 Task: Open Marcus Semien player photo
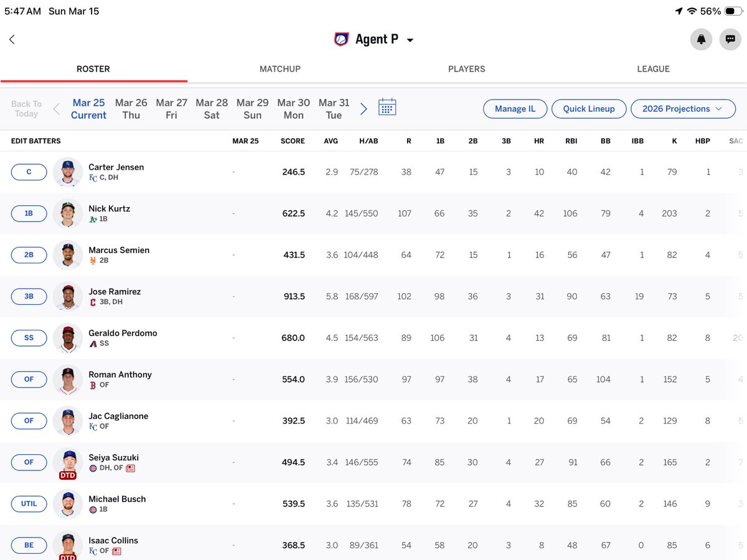pyautogui.click(x=68, y=255)
